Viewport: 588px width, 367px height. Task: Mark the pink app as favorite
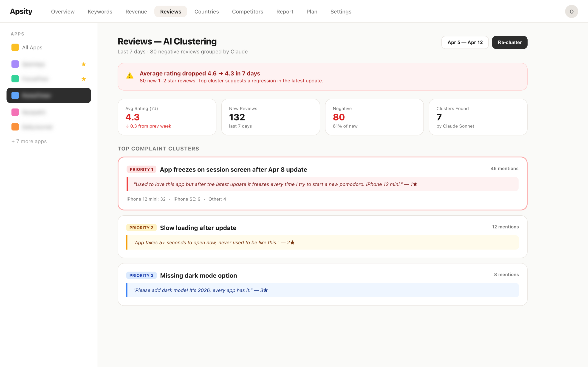pyautogui.click(x=84, y=112)
